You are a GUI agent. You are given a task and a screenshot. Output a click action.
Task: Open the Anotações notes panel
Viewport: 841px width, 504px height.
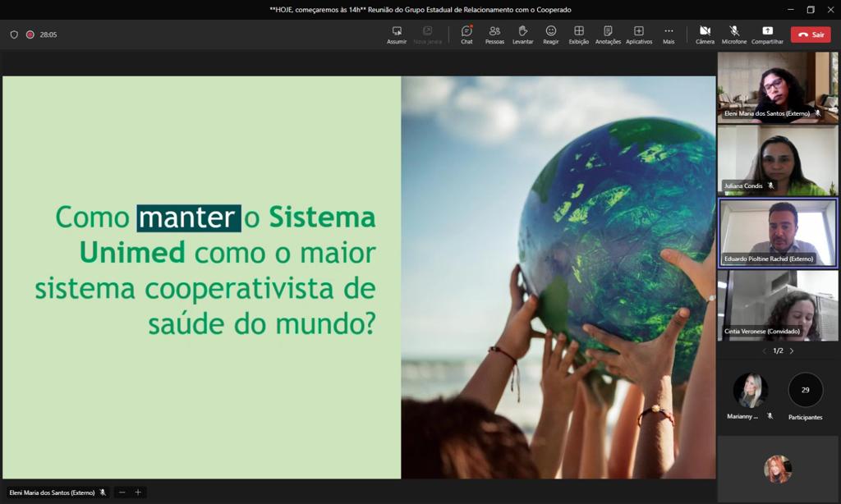click(x=608, y=34)
